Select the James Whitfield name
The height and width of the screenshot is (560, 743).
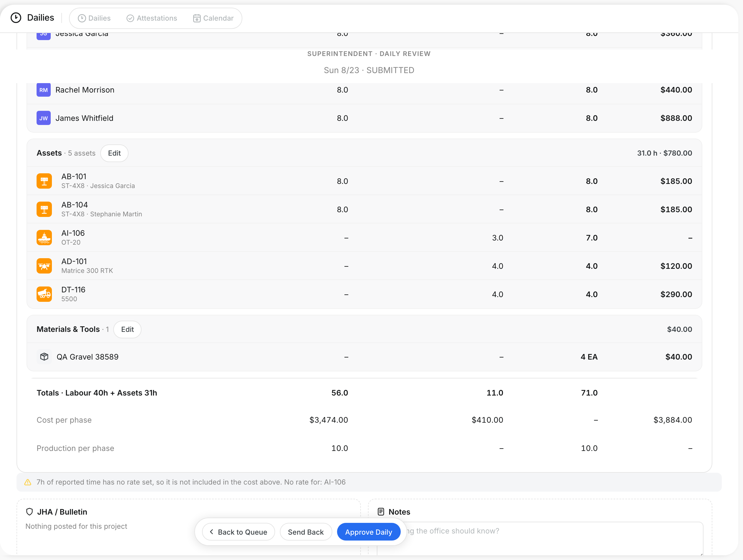pos(84,118)
